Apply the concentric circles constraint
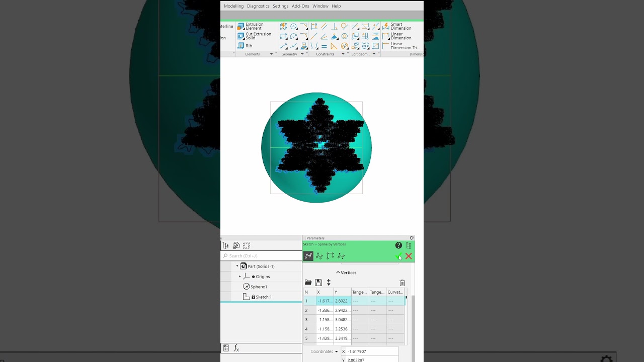 point(344,36)
